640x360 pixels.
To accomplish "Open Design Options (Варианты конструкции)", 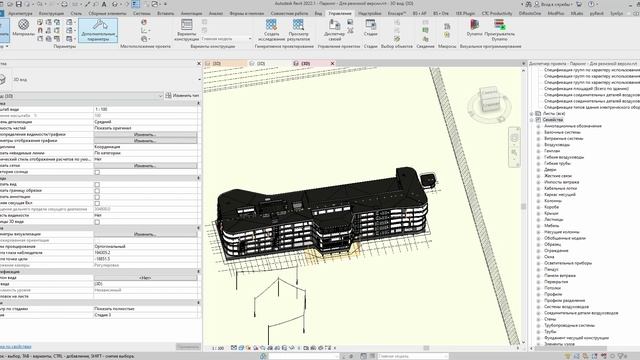I will pyautogui.click(x=187, y=30).
